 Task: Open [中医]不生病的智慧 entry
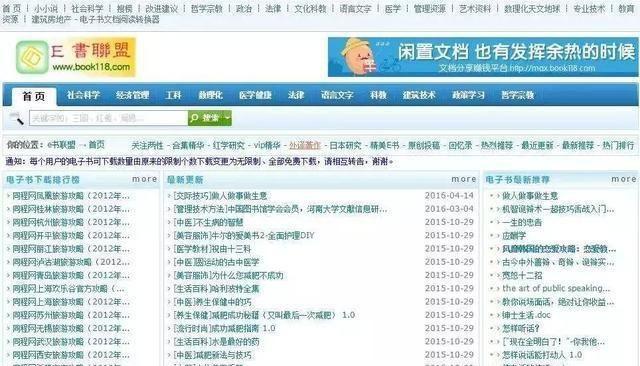click(208, 222)
